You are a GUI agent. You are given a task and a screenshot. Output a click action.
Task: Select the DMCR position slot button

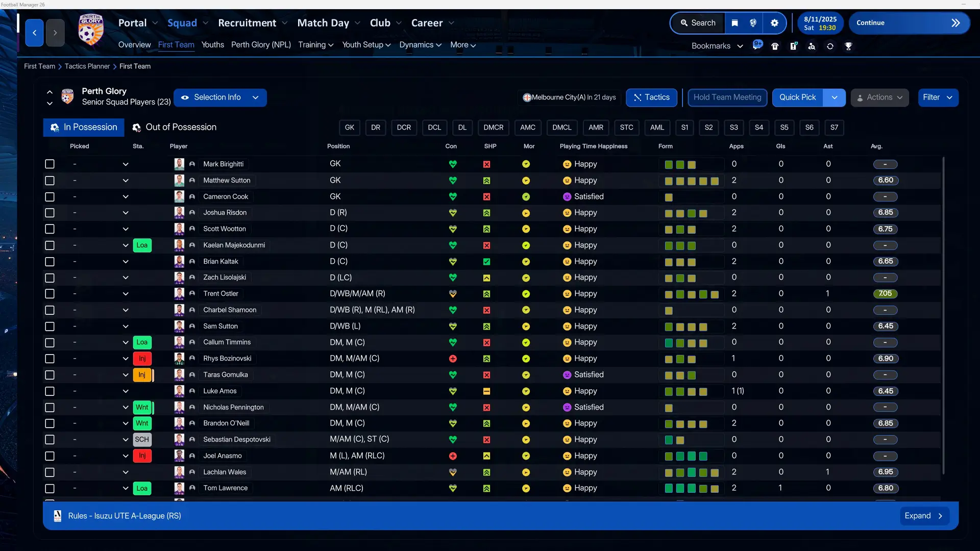point(493,128)
